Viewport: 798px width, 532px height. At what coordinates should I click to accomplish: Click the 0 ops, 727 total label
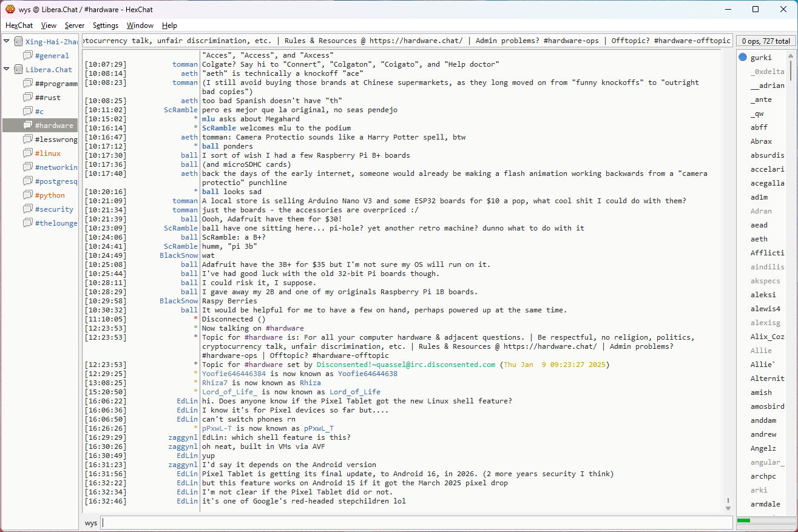coord(766,41)
